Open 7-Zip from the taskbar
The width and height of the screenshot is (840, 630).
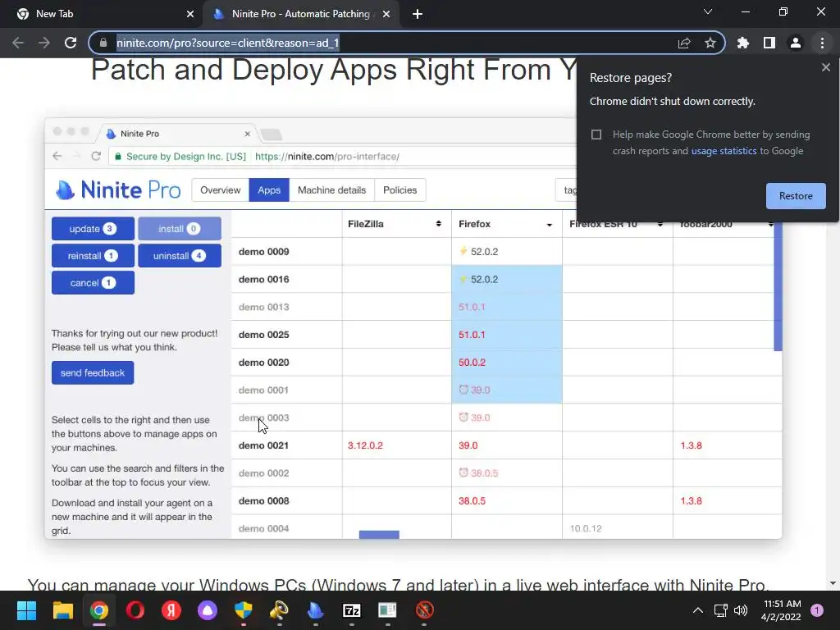(351, 610)
